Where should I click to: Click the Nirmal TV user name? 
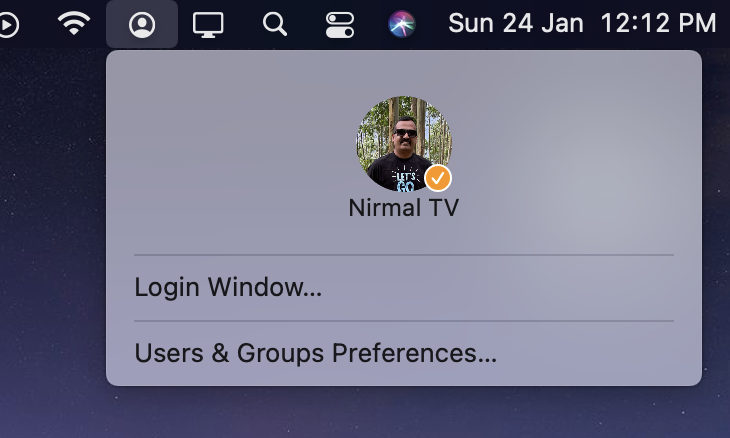pyautogui.click(x=404, y=208)
